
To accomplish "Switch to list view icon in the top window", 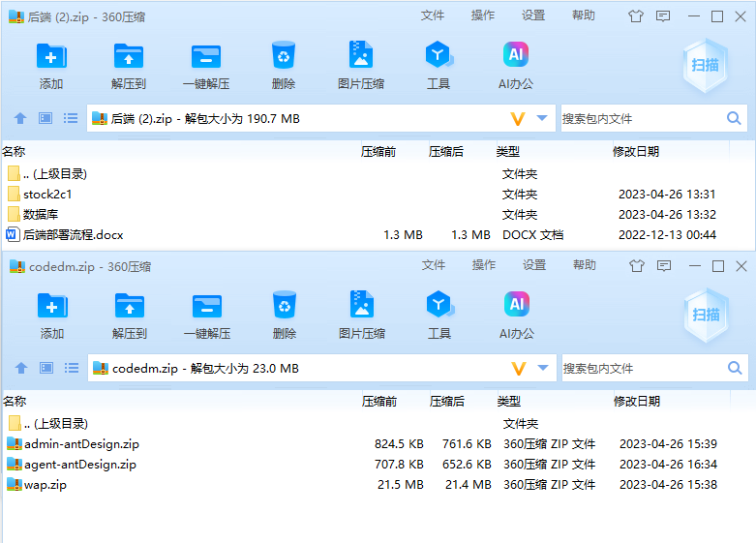I will [x=71, y=118].
